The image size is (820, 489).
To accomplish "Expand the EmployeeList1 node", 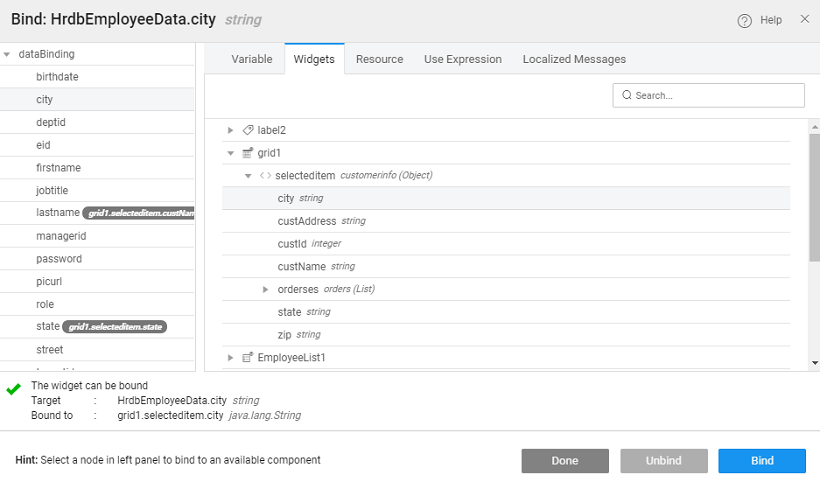I will [231, 357].
